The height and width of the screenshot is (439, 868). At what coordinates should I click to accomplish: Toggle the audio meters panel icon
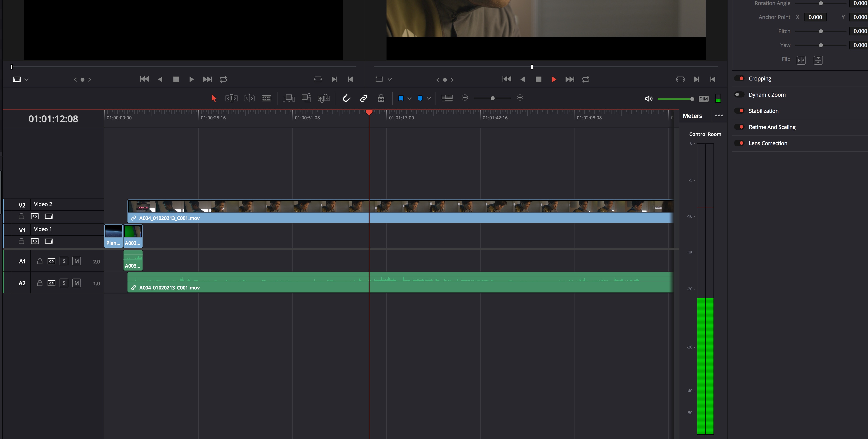click(x=718, y=98)
